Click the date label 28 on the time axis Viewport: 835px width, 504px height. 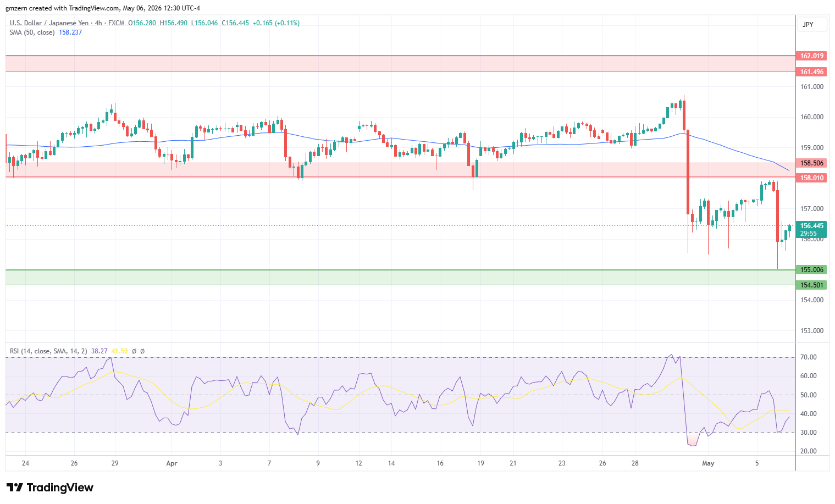coord(635,463)
